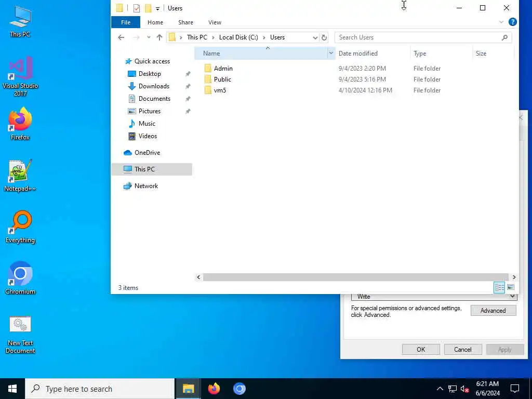The image size is (532, 399).
Task: Expand Local Disk (C:) breadcrumb chevron
Action: 264,37
